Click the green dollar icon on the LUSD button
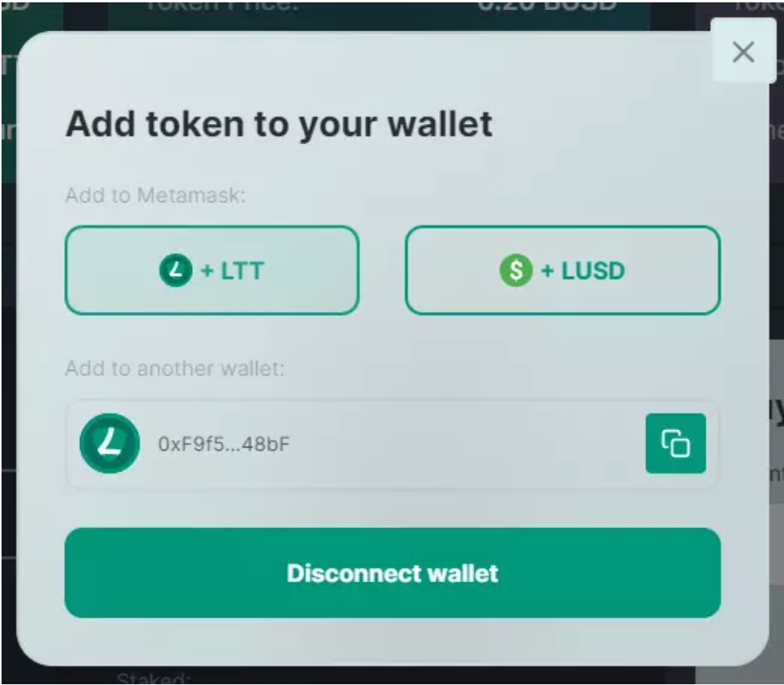 point(516,270)
